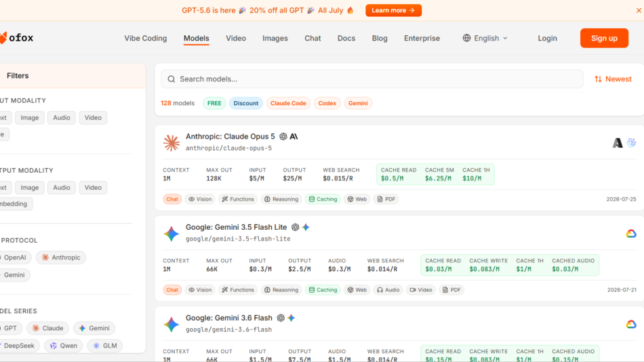Image resolution: width=644 pixels, height=362 pixels.
Task: Select the Anthropic protocol filter
Action: (x=61, y=258)
